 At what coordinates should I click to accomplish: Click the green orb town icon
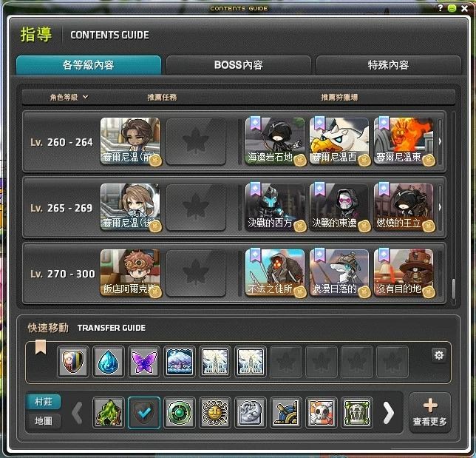tap(180, 412)
